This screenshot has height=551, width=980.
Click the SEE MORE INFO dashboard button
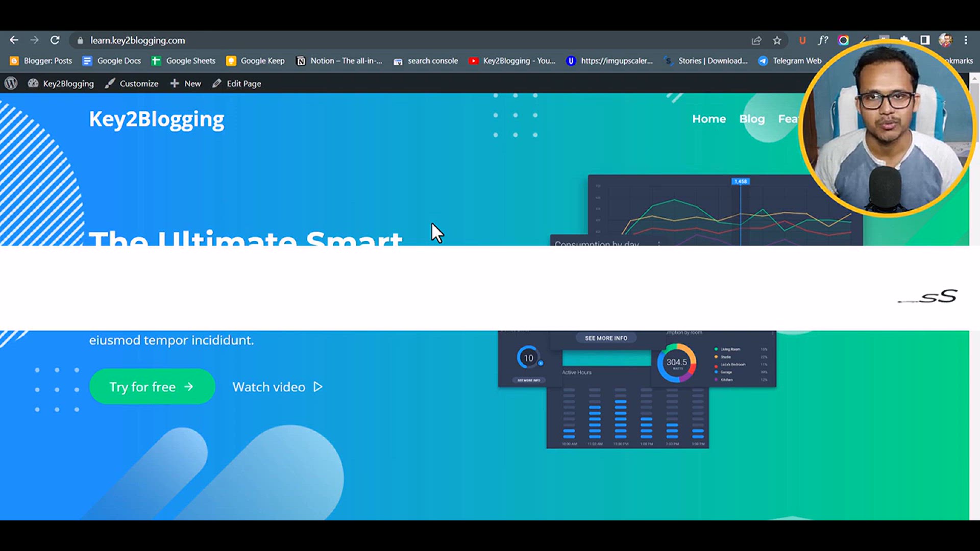(606, 338)
